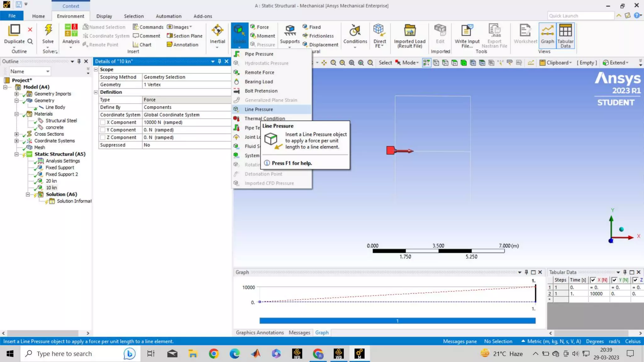
Task: Click the blue step 1 timeline bar
Action: point(397,321)
